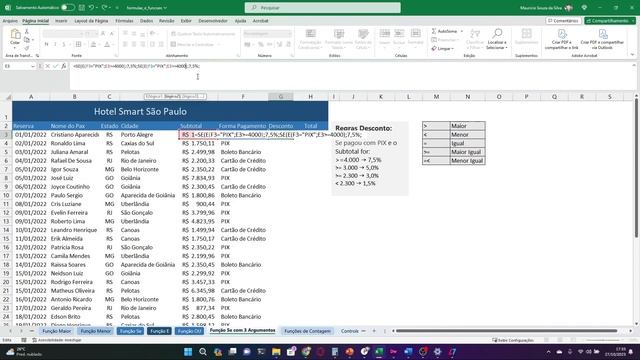640x360 pixels.
Task: Open the Acrobat ribbon tab
Action: pyautogui.click(x=260, y=21)
